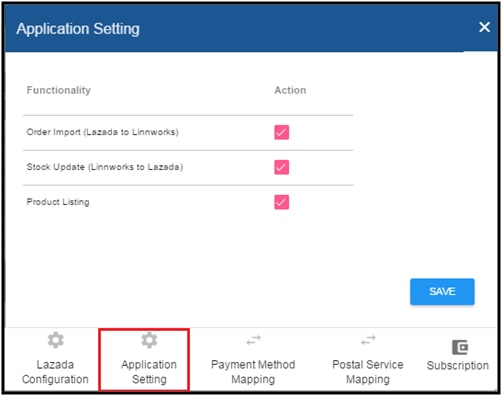Click the 'Product Listing' row text
503x396 pixels.
pyautogui.click(x=58, y=202)
